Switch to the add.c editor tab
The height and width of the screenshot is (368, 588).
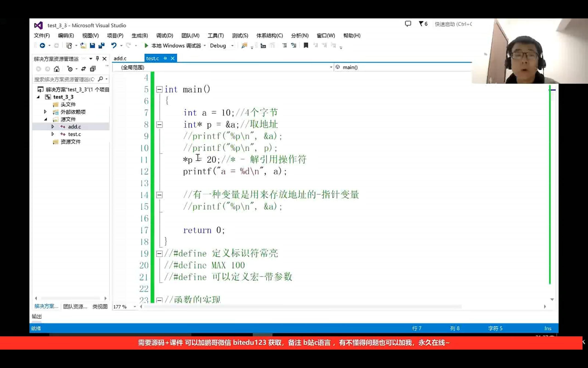[120, 58]
